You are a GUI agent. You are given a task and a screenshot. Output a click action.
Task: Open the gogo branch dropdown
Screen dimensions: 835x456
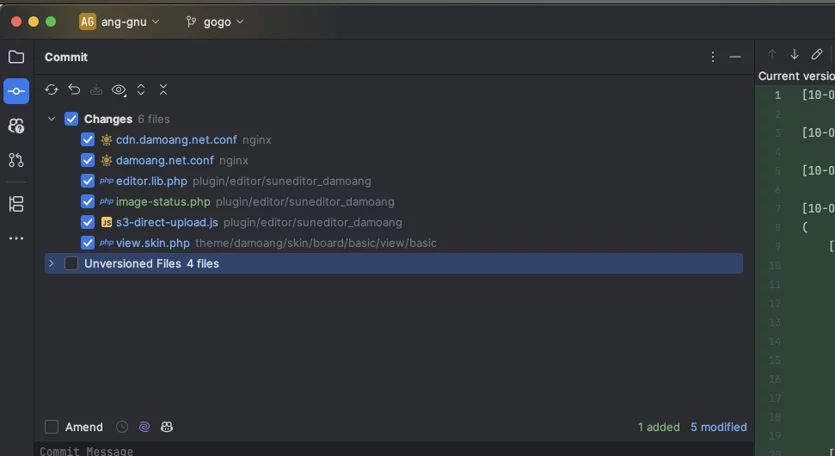click(x=215, y=22)
